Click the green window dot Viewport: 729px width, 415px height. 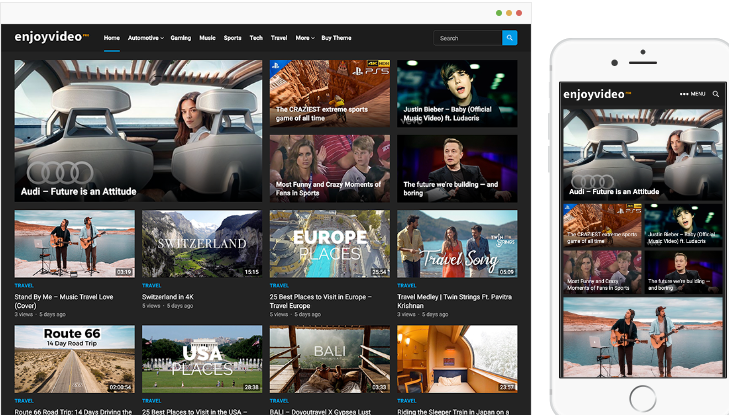499,13
